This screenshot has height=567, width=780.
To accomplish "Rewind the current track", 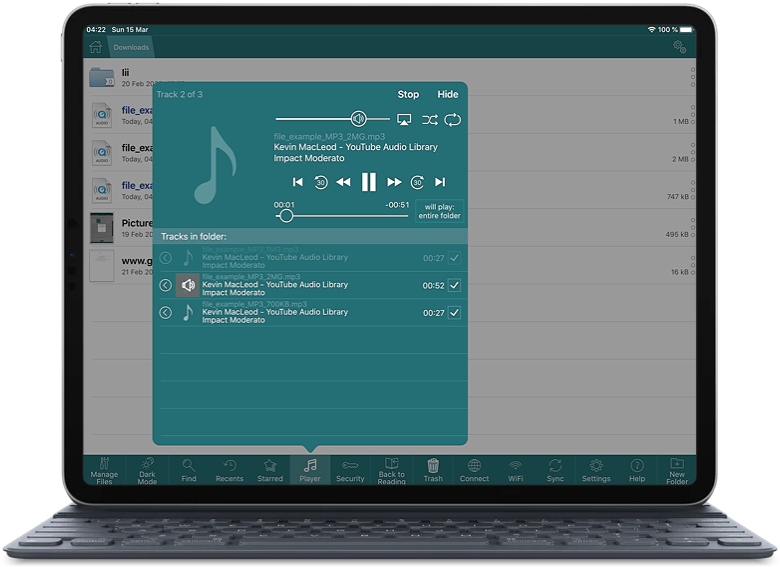I will 343,183.
